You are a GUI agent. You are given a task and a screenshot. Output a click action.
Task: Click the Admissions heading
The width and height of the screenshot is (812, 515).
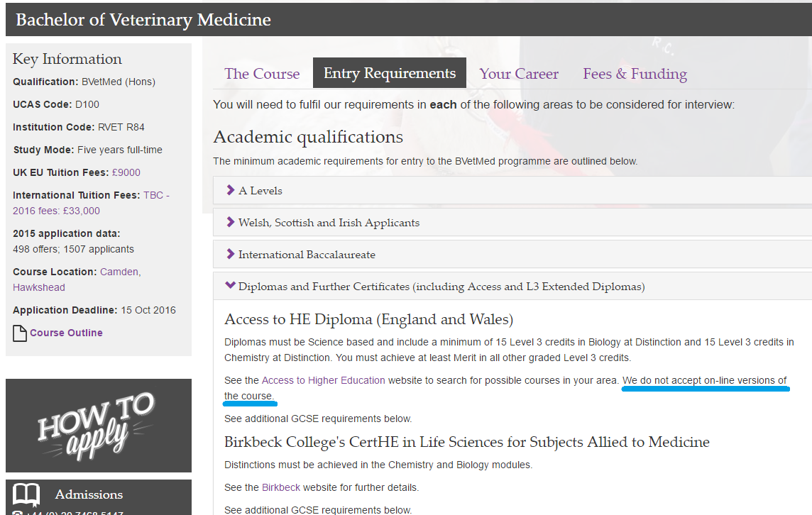click(89, 494)
